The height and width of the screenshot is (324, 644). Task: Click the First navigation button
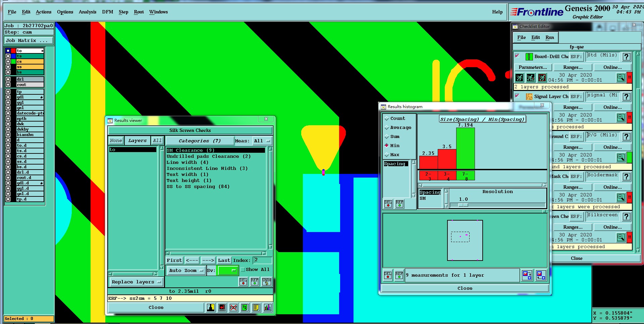click(x=174, y=261)
